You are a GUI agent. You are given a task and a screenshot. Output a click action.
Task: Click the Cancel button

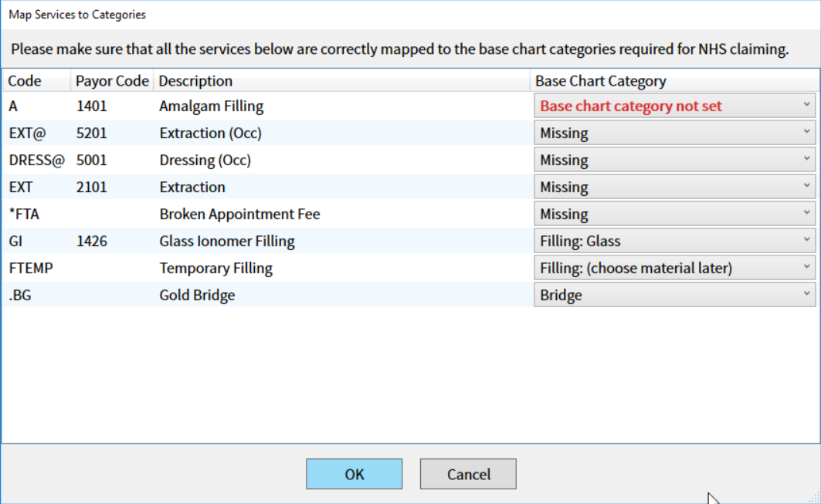468,474
